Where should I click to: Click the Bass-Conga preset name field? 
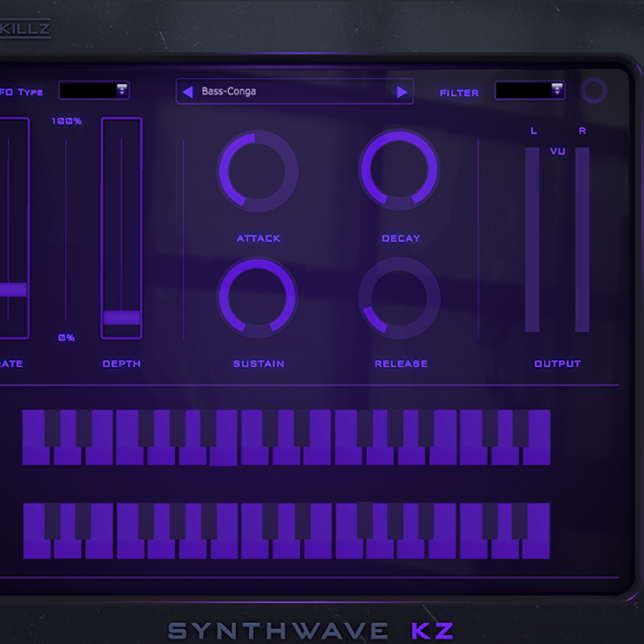click(293, 92)
